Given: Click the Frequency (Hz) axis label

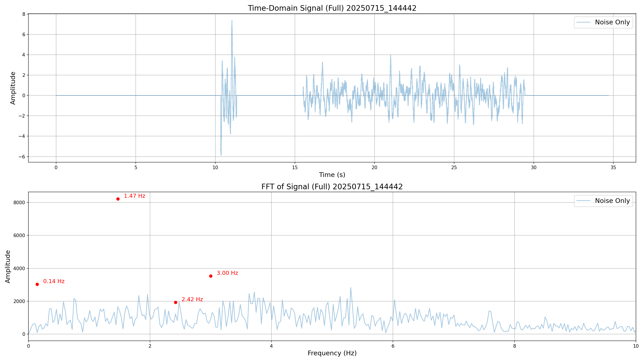Looking at the screenshot, I should pos(332,353).
